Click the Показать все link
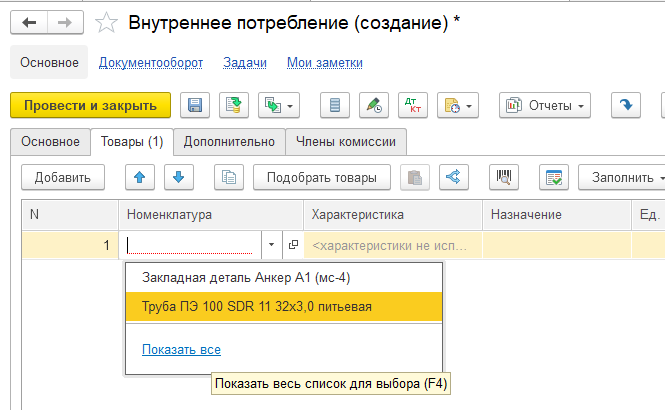This screenshot has width=665, height=410. click(181, 350)
